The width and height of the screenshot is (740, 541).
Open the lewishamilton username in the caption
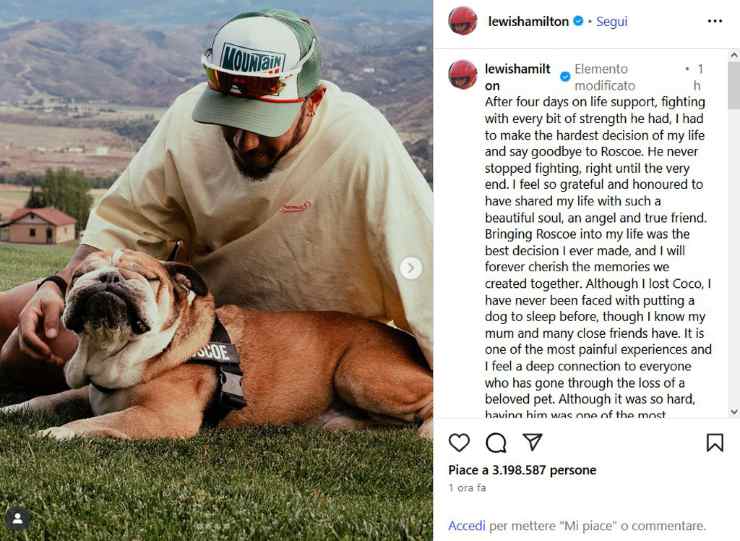pos(516,77)
